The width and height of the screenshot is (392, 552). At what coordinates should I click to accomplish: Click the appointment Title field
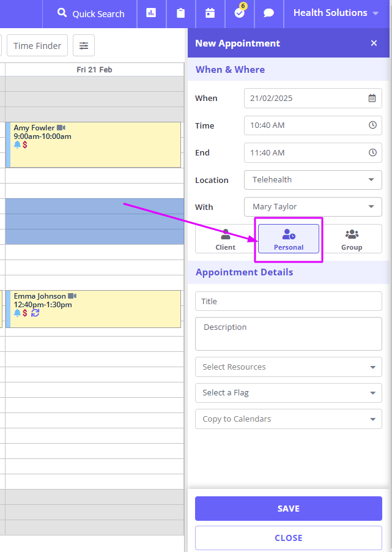[x=288, y=301]
